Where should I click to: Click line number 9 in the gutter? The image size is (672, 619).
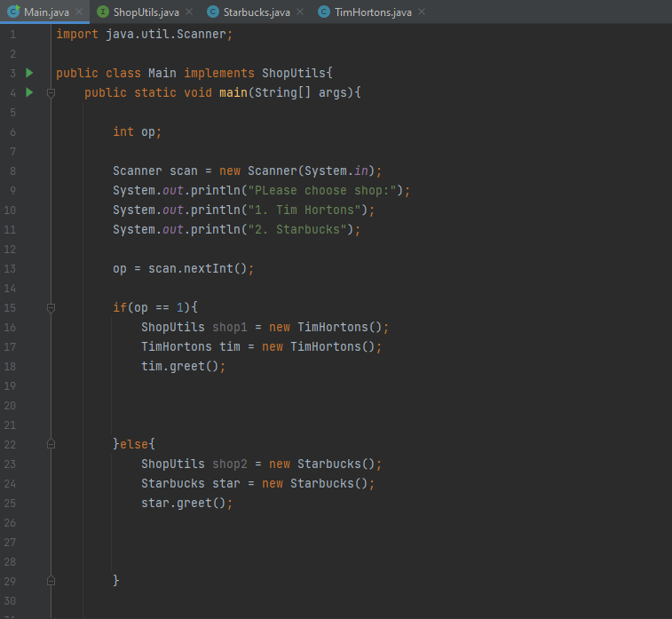[x=12, y=190]
